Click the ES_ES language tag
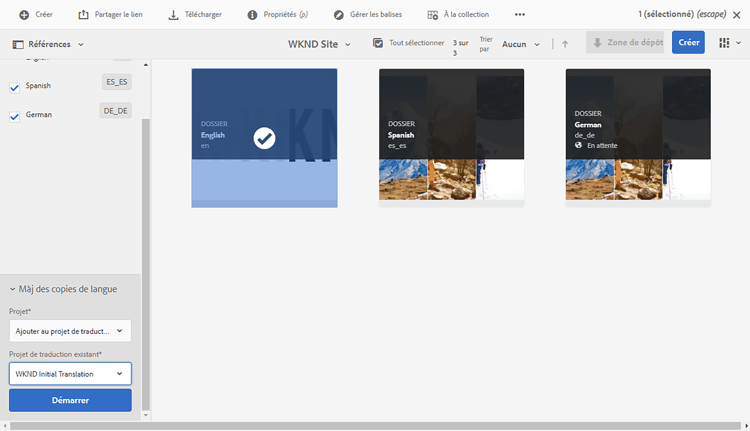The height and width of the screenshot is (431, 750). click(x=117, y=82)
